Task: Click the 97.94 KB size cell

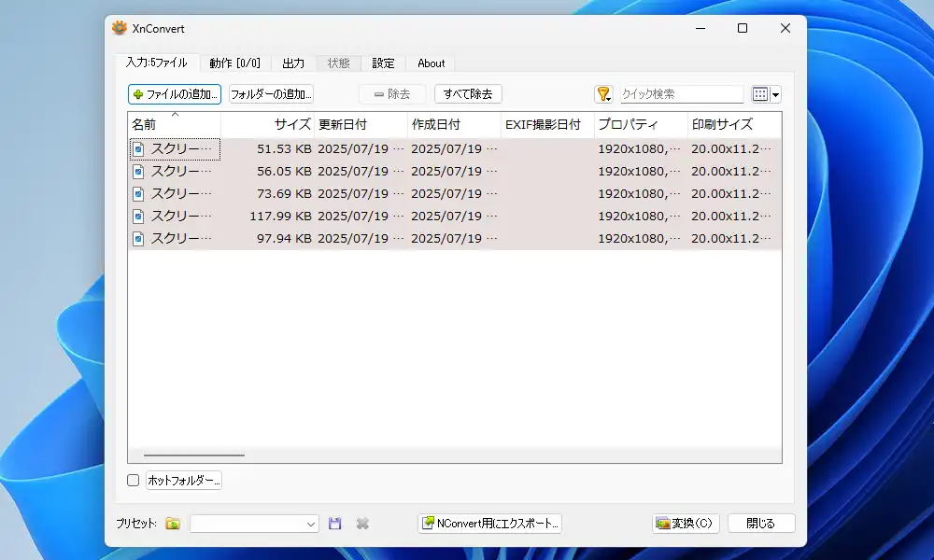Action: [284, 239]
